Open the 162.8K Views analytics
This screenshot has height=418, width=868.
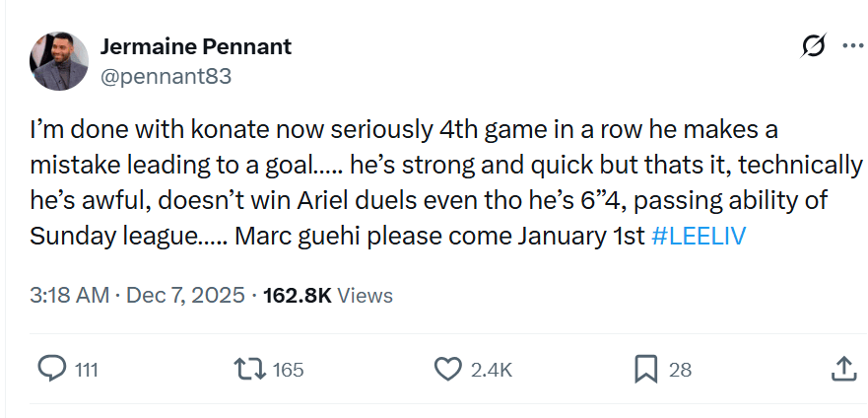point(328,295)
